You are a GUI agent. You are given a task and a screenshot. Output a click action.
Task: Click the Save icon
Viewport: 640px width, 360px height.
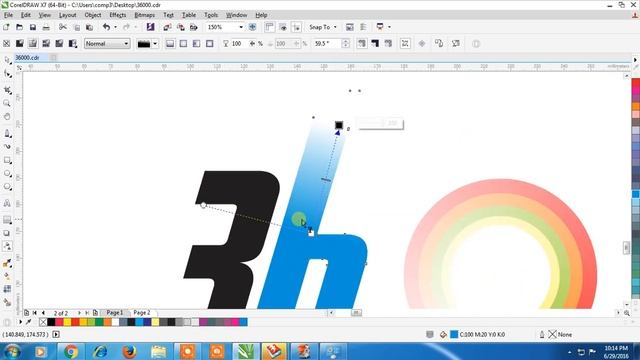point(33,27)
